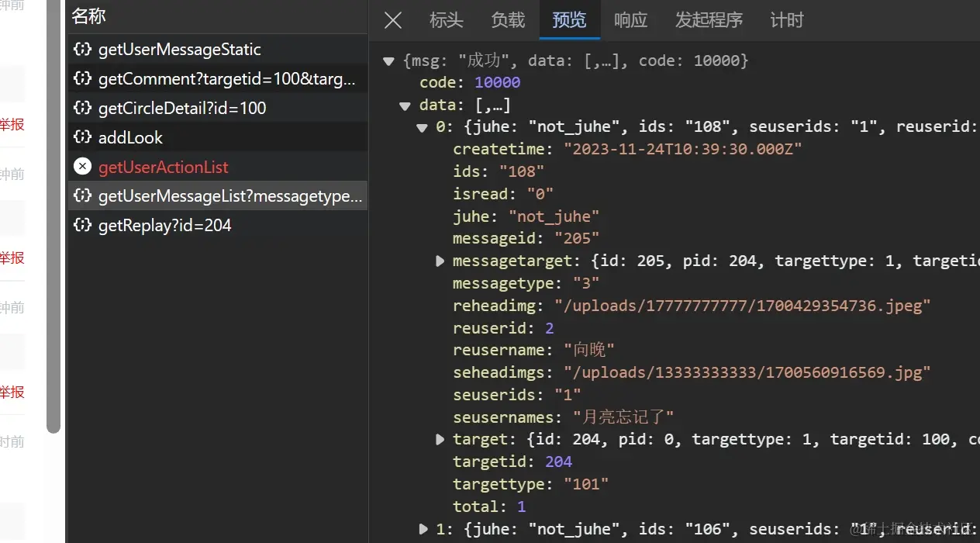Click the seusernames value "月亮忘记了"
980x543 pixels.
point(623,417)
